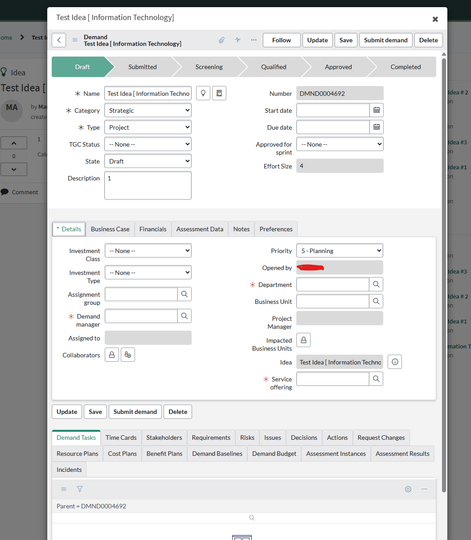Viewport: 471px width, 540px height.
Task: Click the Department lookup magnifier icon
Action: [376, 284]
